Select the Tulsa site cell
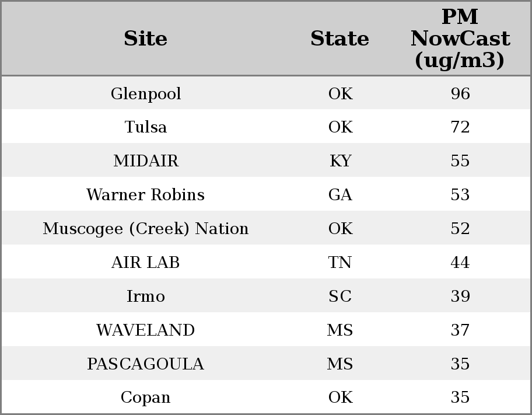The height and width of the screenshot is (415, 532). click(x=146, y=127)
